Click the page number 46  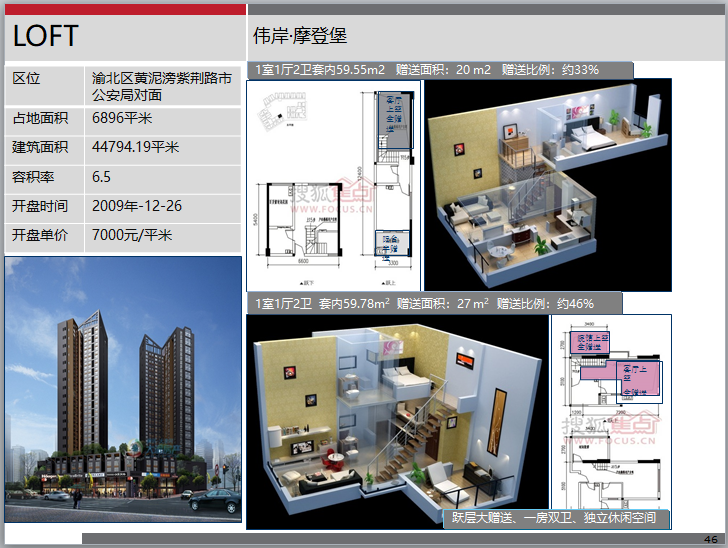pyautogui.click(x=710, y=539)
